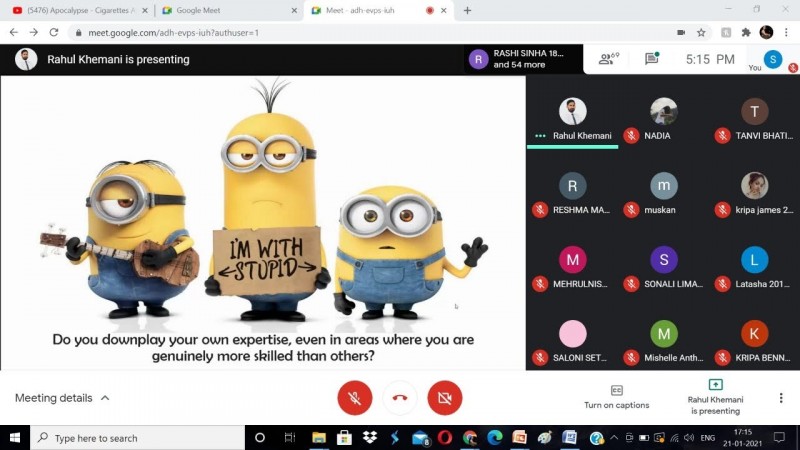The image size is (800, 450).
Task: Select NADIA participant avatar
Action: pos(663,111)
